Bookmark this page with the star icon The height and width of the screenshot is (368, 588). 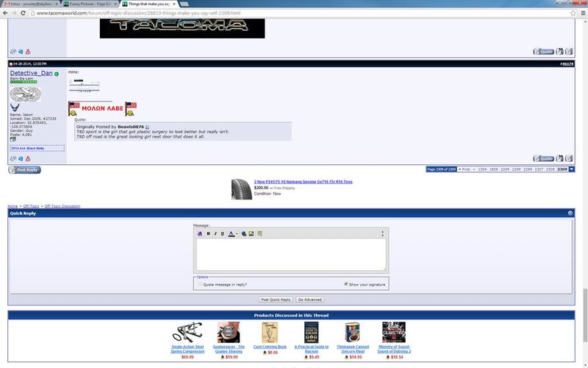pos(573,13)
